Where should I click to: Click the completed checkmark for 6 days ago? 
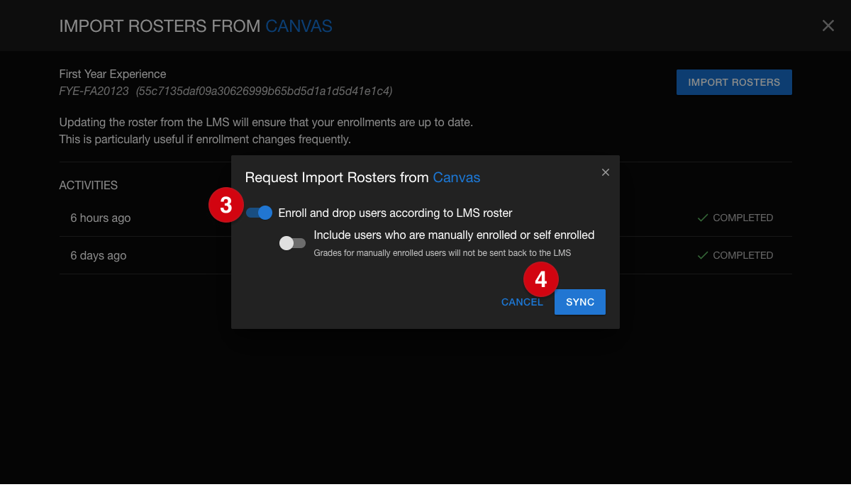click(703, 255)
